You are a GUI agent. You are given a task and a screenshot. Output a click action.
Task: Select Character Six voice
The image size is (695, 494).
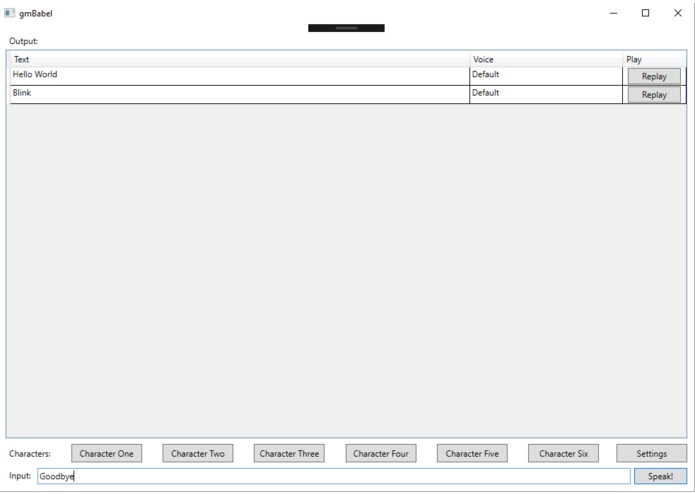click(x=563, y=453)
